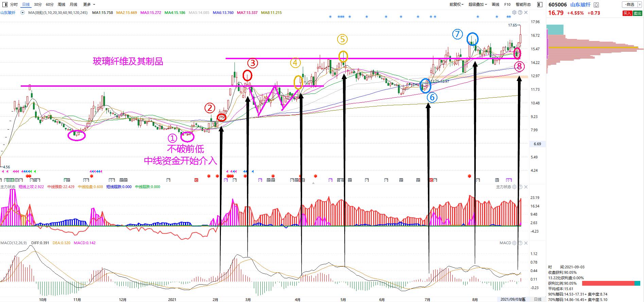
Task: Click the 日线 period label at bottom right
Action: pos(538,299)
